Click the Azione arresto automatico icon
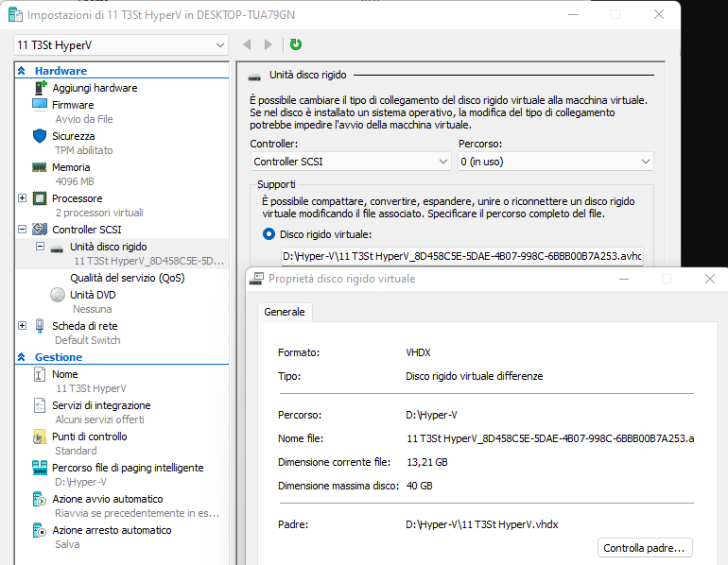 click(40, 530)
